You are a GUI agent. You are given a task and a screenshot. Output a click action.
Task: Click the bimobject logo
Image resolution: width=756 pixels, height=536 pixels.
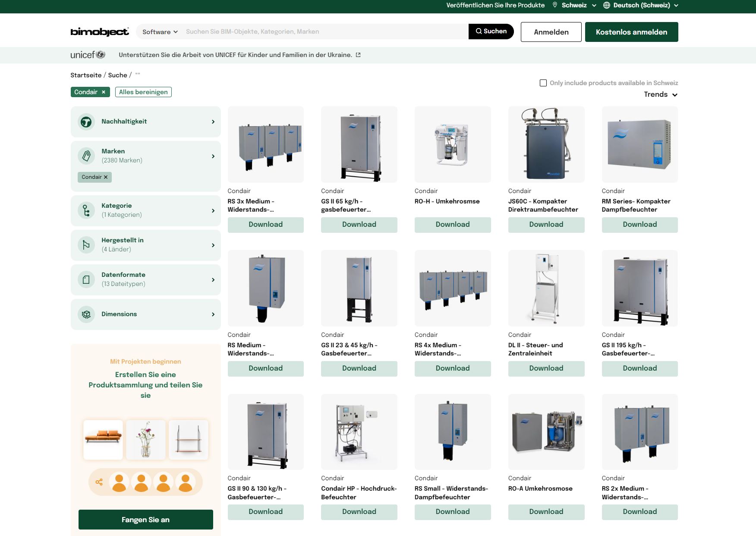pyautogui.click(x=100, y=32)
